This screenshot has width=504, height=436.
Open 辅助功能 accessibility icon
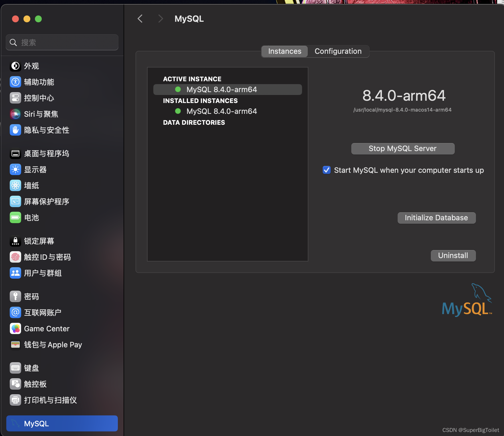tap(15, 82)
